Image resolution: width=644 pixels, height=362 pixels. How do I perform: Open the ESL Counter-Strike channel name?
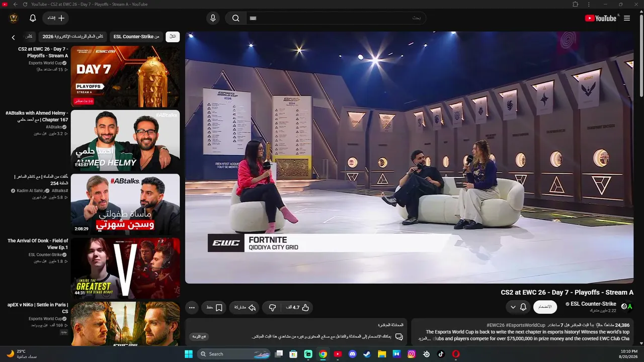tap(593, 304)
